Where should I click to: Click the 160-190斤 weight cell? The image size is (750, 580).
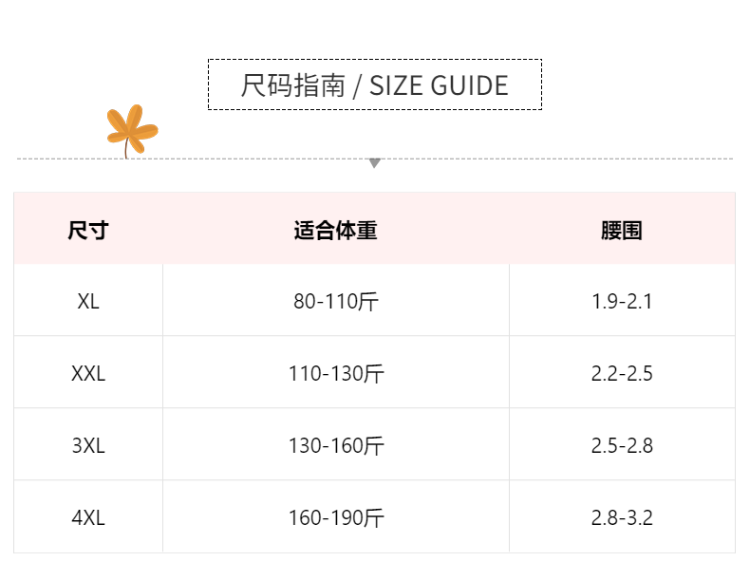(336, 518)
